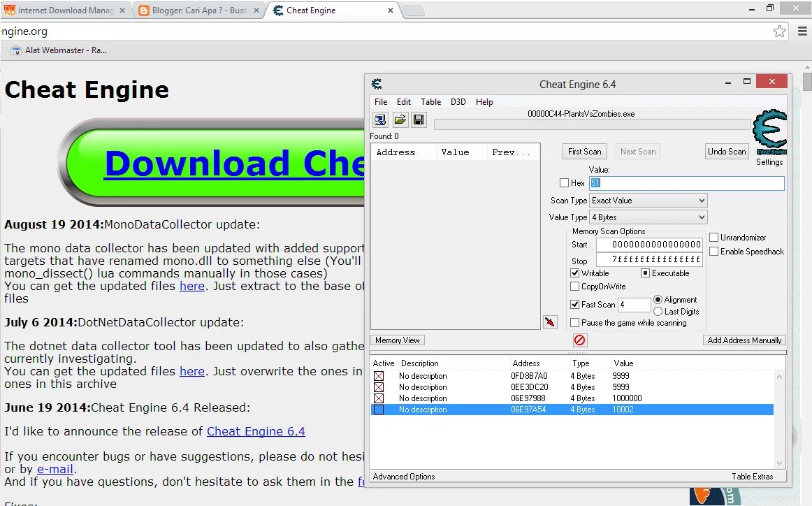Click the floppy save icon in Cheat Engine
Screen dimensions: 812x506
click(419, 120)
